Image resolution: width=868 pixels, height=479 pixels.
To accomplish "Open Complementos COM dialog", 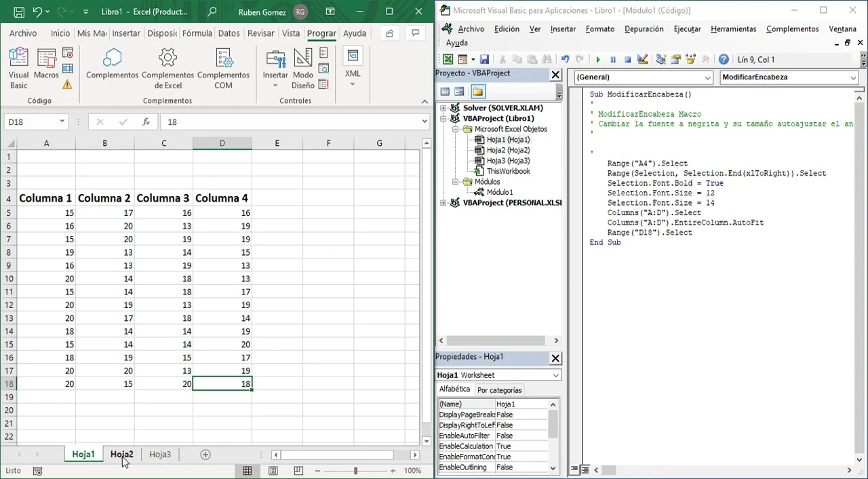I will (x=223, y=69).
